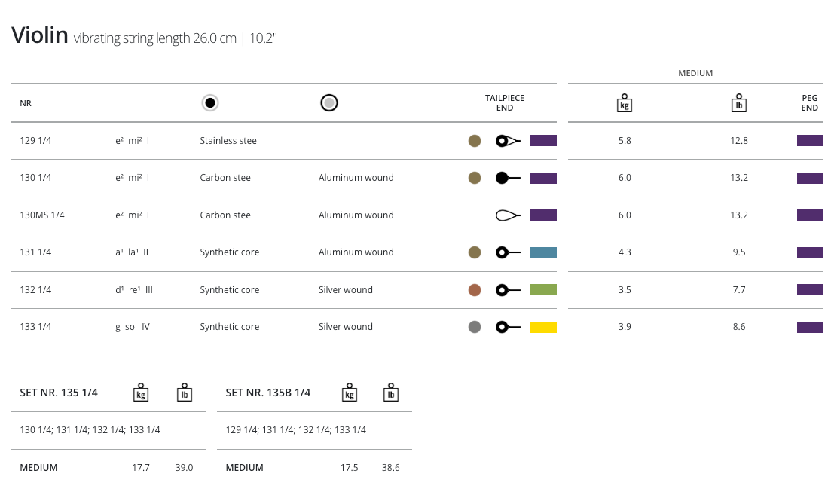Click the SET NR. 135B 1/4 heading
The image size is (834, 504).
click(x=268, y=393)
